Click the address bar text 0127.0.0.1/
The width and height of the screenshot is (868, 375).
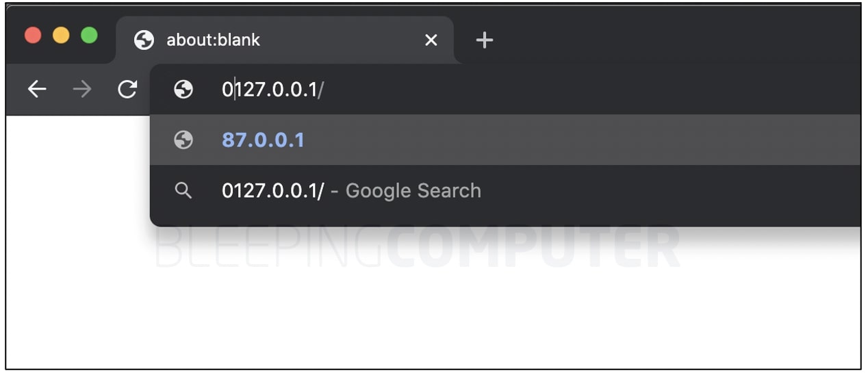click(272, 90)
